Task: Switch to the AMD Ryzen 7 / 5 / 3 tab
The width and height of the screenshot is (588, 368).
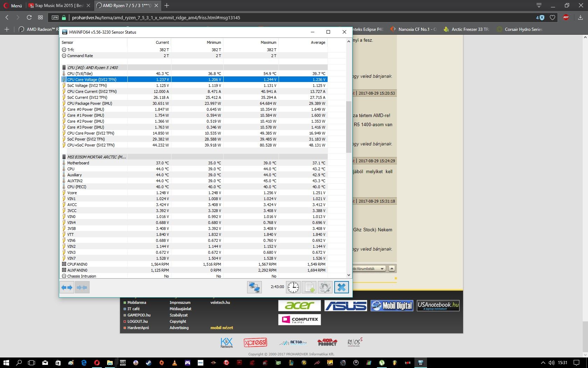Action: (x=127, y=6)
